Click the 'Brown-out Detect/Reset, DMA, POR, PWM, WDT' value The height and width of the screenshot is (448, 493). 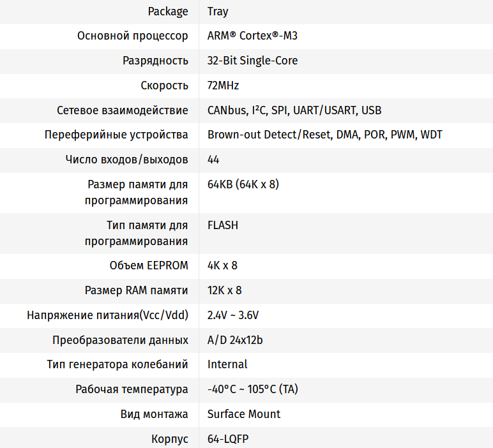pyautogui.click(x=324, y=135)
